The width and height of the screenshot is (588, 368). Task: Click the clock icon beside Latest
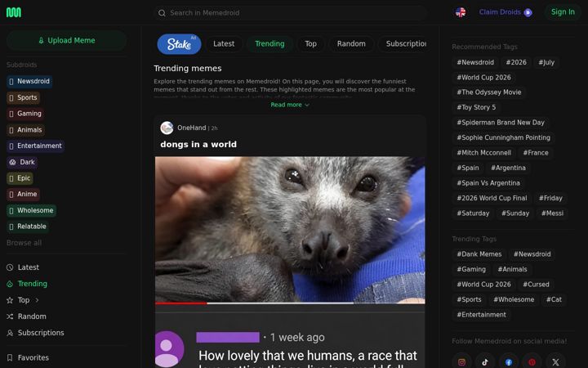tap(10, 267)
